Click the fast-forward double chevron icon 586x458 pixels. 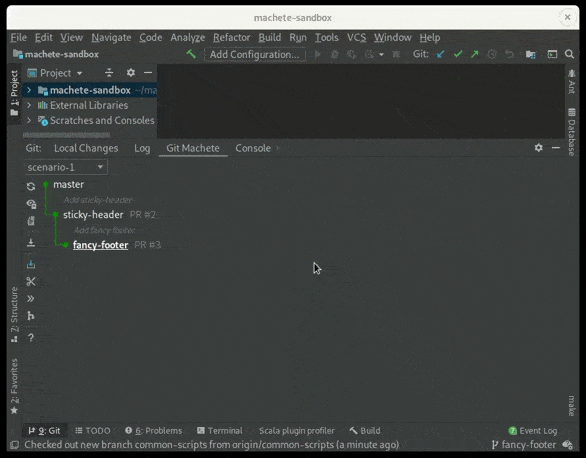31,298
